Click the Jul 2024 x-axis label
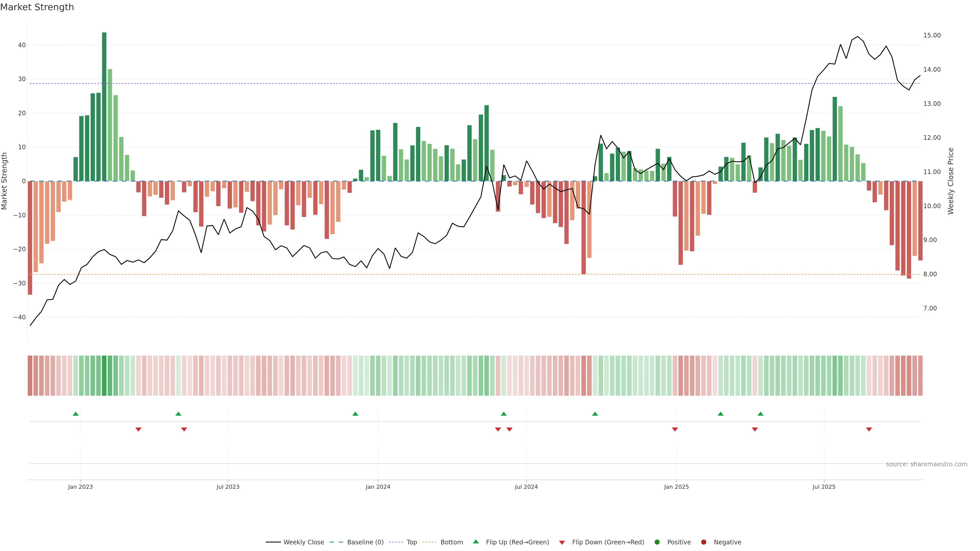 [x=526, y=487]
